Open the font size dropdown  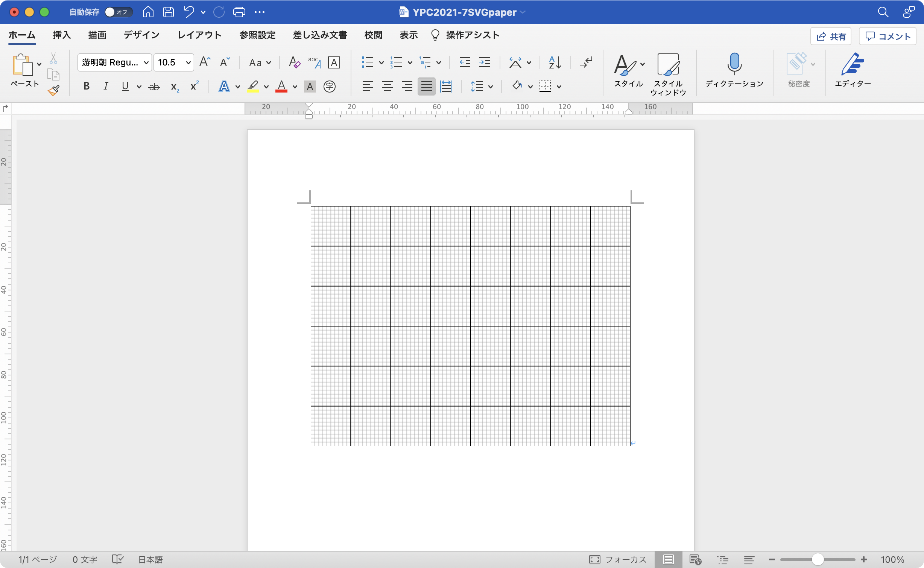click(x=188, y=62)
